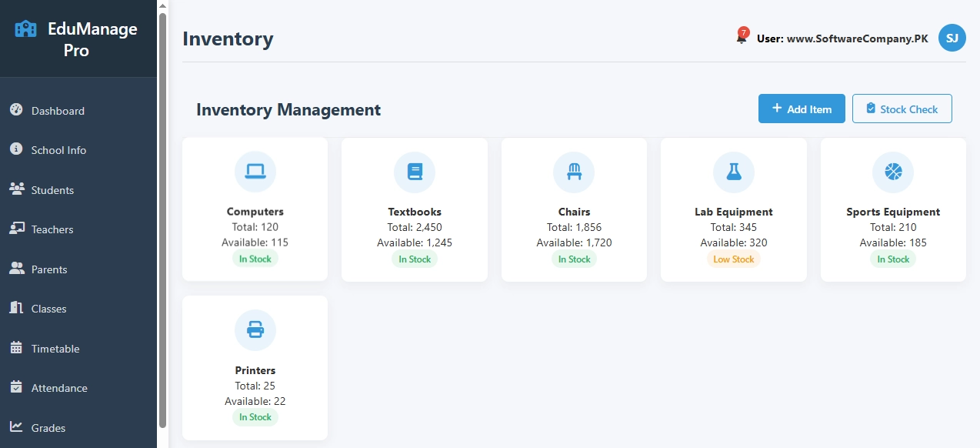Select the Dashboard icon in the sidebar
The image size is (980, 448).
pyautogui.click(x=15, y=110)
